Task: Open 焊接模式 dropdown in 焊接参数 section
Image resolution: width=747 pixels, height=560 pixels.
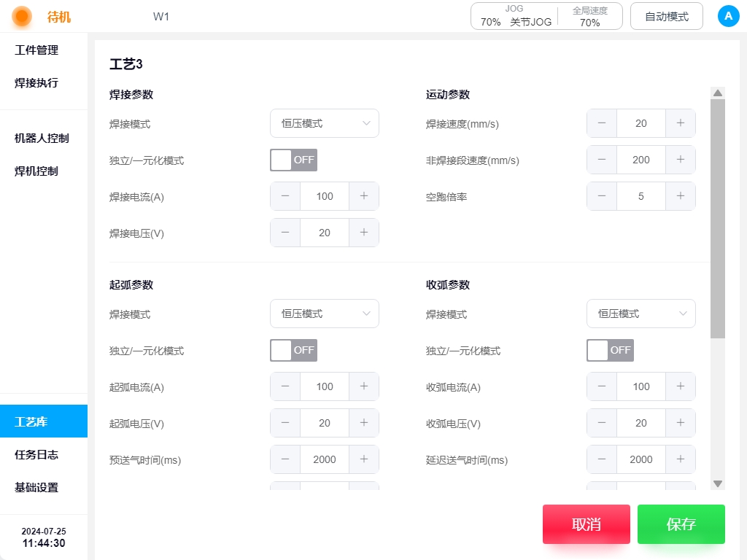Action: (325, 123)
